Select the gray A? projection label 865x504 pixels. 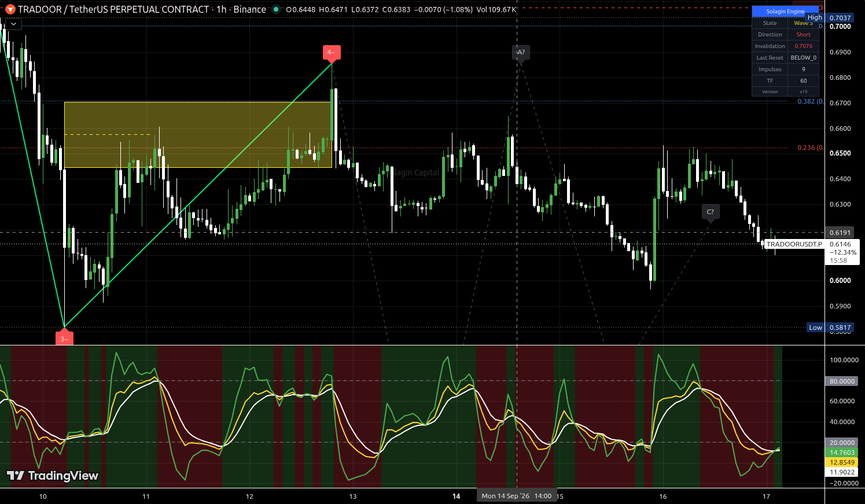tap(521, 53)
